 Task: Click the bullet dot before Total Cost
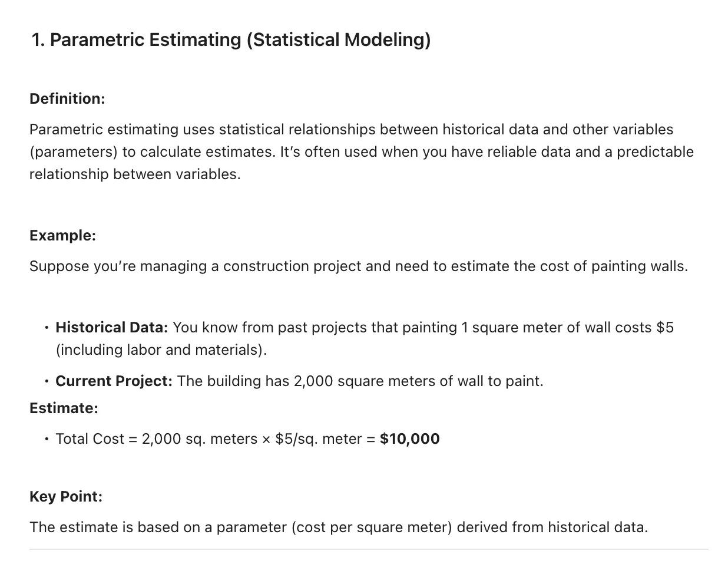[x=46, y=439]
